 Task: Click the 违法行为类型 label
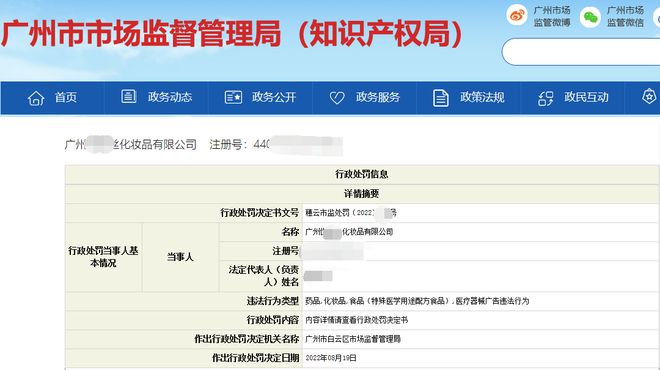pos(273,301)
